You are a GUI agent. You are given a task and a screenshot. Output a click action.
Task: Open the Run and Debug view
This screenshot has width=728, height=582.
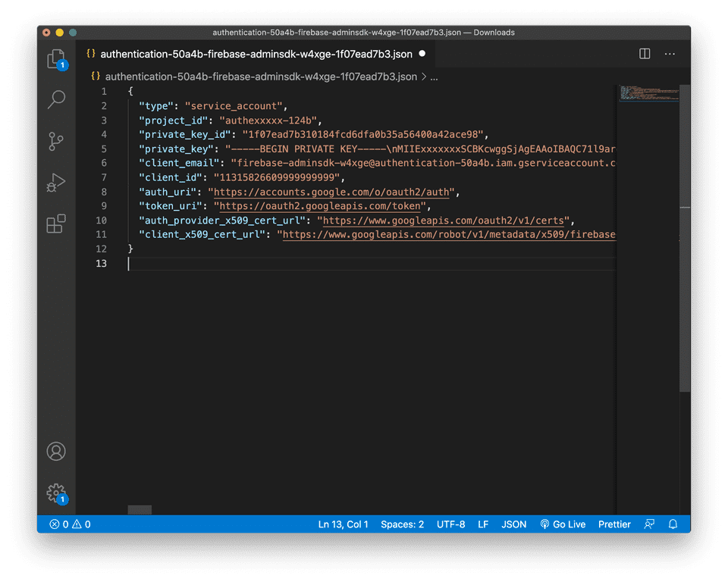(56, 183)
